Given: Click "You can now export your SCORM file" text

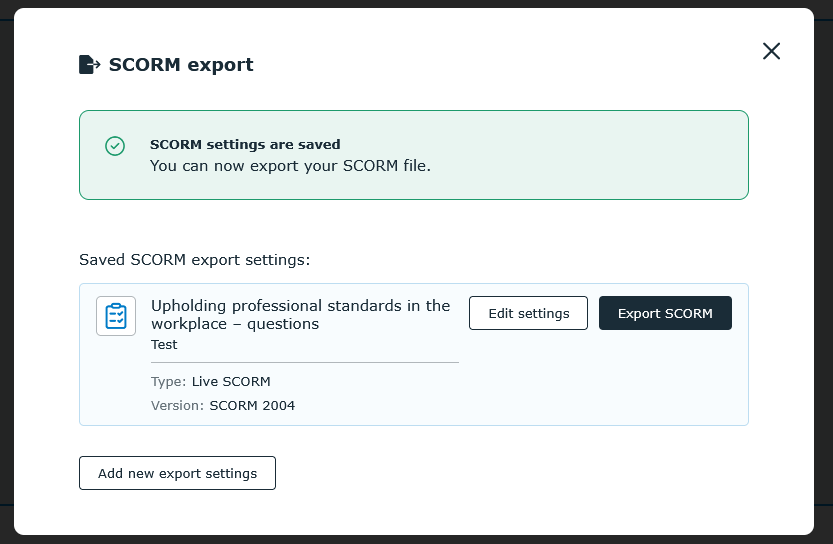Looking at the screenshot, I should (x=290, y=166).
